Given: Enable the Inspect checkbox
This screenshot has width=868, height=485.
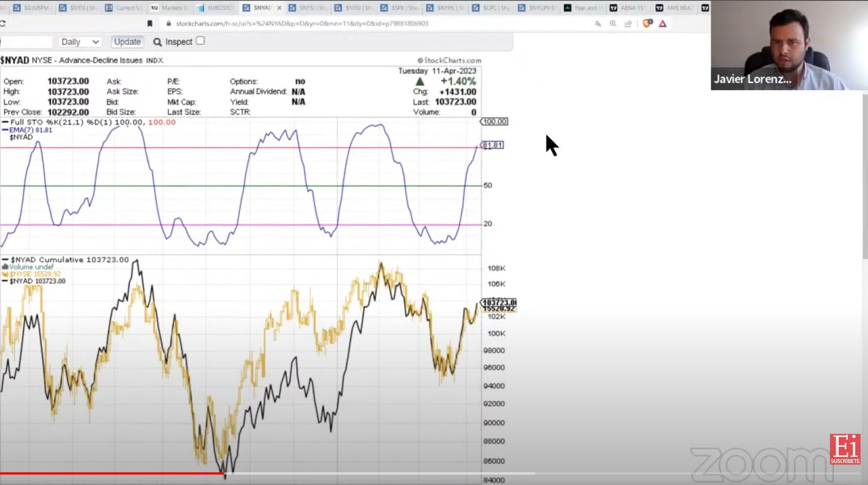Looking at the screenshot, I should pos(200,41).
